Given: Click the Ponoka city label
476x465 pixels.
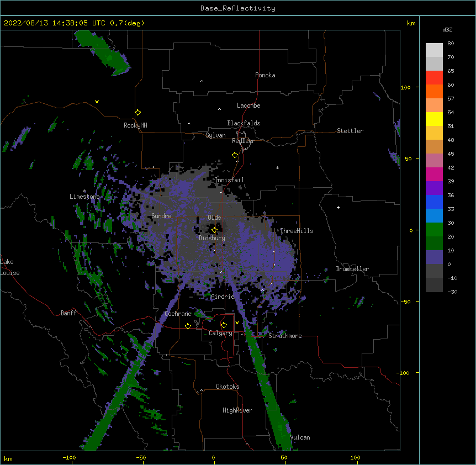Looking at the screenshot, I should point(265,75).
